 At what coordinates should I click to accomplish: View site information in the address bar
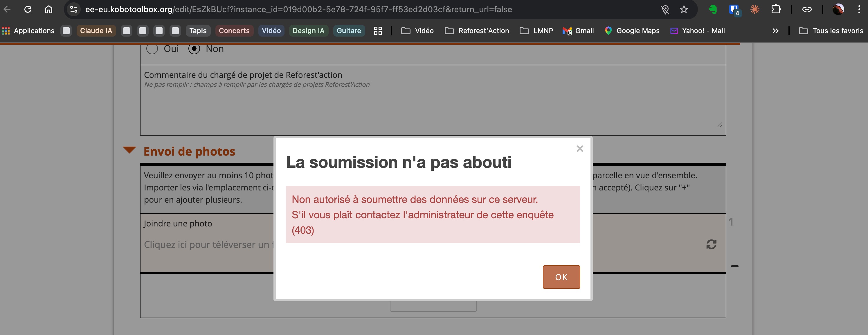[73, 10]
